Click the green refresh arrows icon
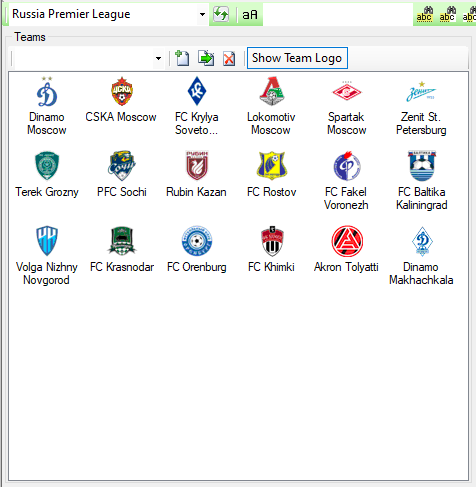 (x=221, y=15)
